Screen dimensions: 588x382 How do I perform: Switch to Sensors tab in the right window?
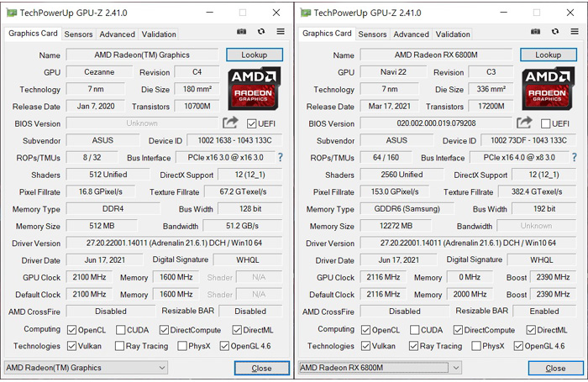(x=372, y=34)
